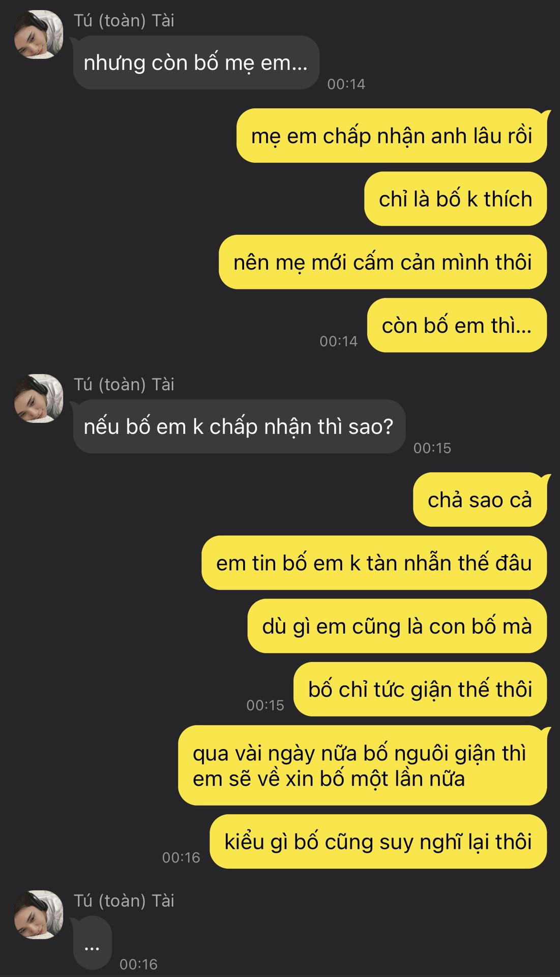
Task: Select the "mẹ em chấp nhận anh lâu rồi" bubble
Action: click(x=392, y=136)
